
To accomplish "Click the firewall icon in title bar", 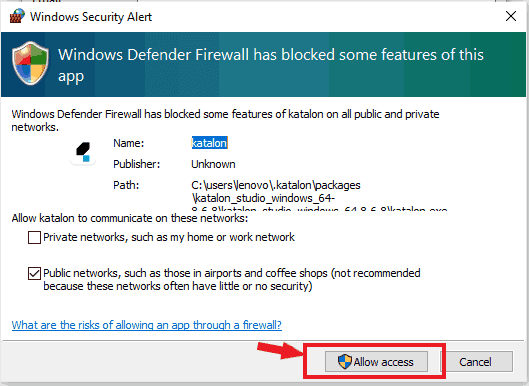I will click(17, 16).
